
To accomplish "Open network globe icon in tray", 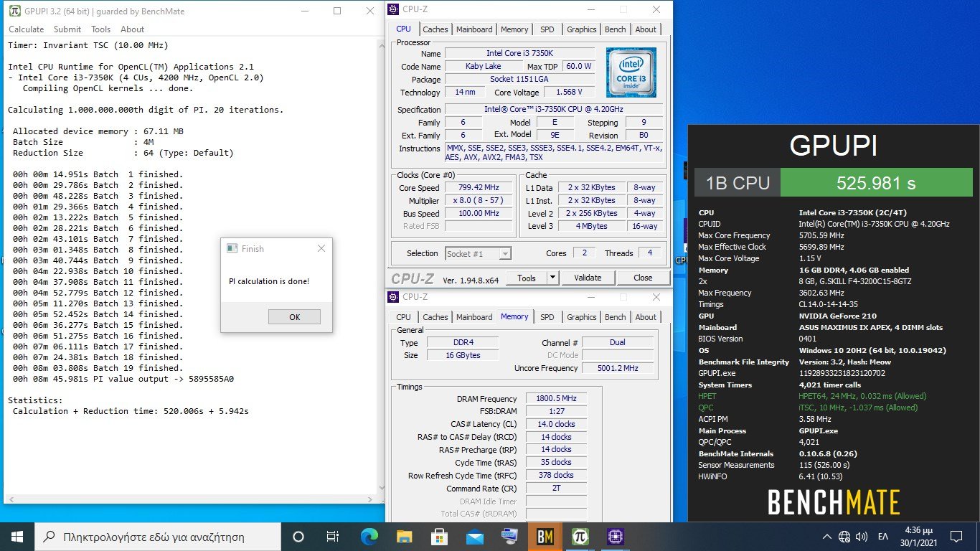I will click(x=844, y=537).
